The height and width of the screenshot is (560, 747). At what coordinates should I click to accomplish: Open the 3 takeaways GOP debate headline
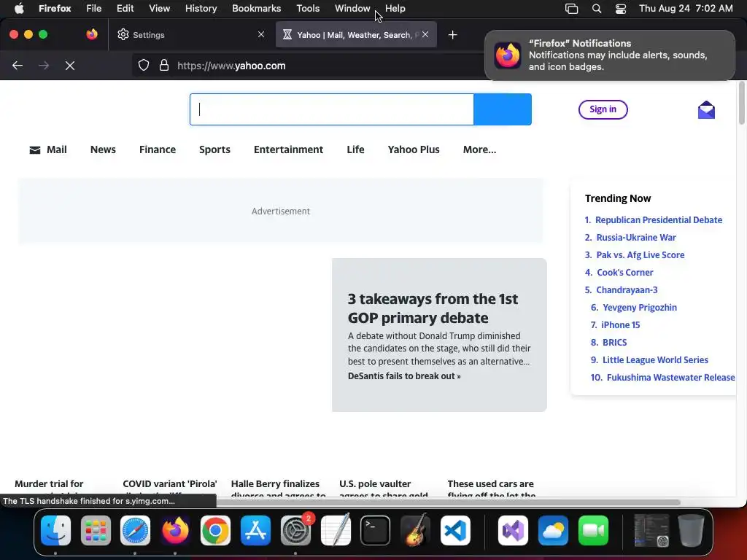click(433, 308)
